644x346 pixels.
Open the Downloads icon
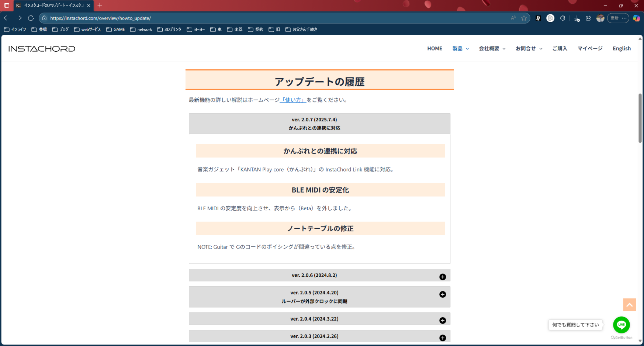577,18
